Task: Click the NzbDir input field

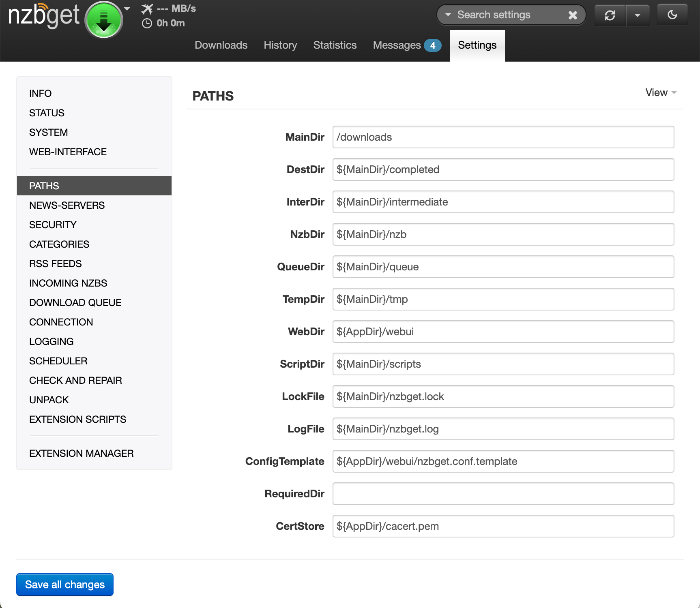Action: [503, 234]
